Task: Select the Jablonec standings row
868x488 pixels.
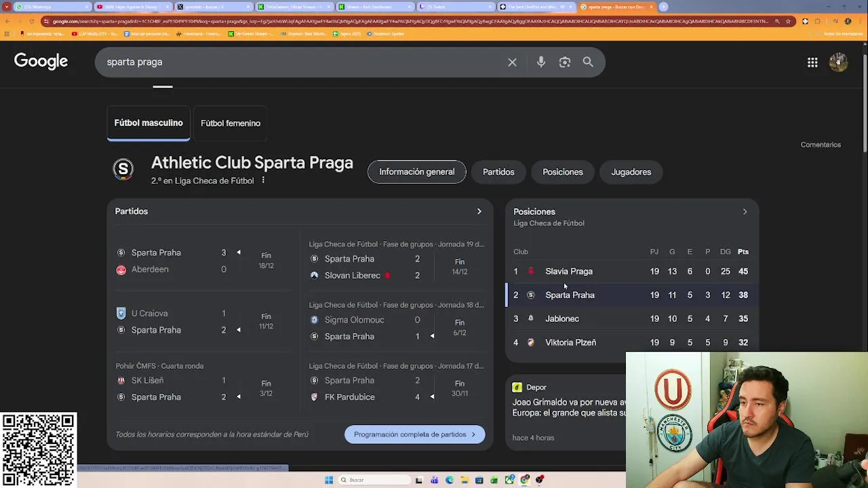Action: coord(632,319)
